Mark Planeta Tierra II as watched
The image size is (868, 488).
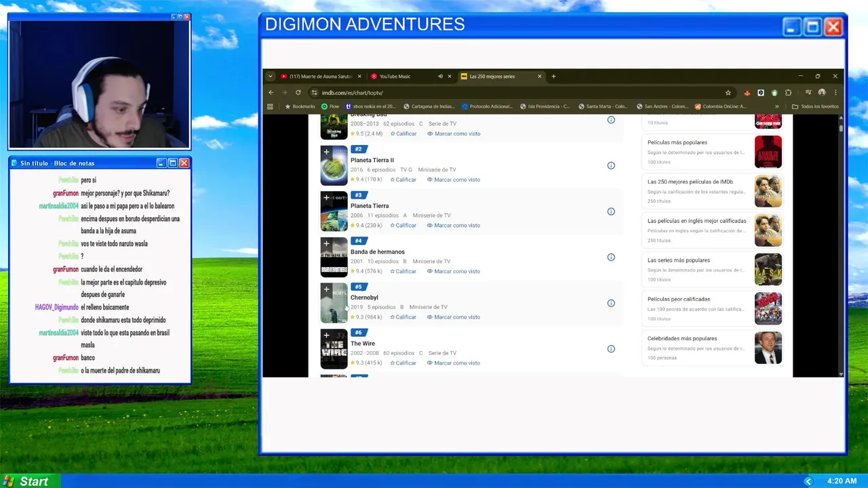pos(454,180)
